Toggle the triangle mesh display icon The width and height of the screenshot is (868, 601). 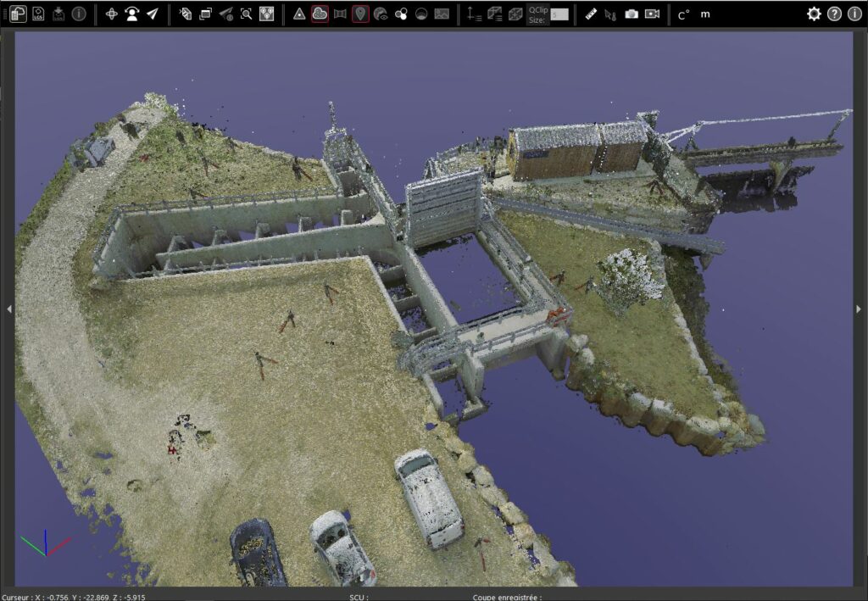[x=299, y=14]
